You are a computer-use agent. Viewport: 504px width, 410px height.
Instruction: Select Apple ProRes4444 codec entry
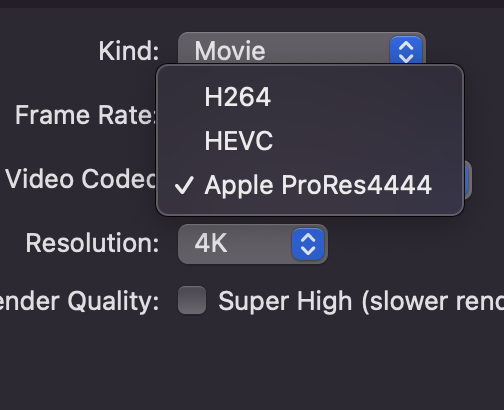pos(310,185)
